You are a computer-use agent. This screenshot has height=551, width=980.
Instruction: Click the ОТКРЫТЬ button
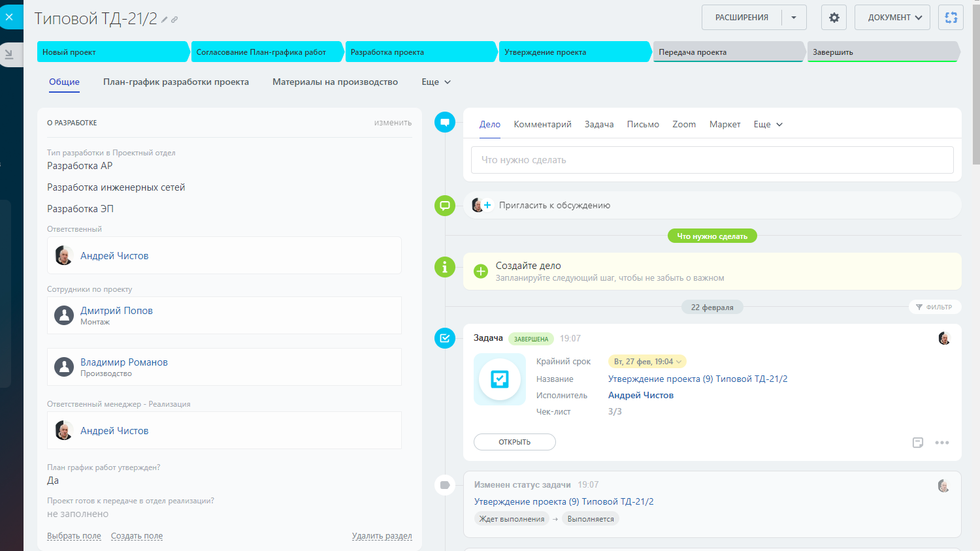coord(514,442)
